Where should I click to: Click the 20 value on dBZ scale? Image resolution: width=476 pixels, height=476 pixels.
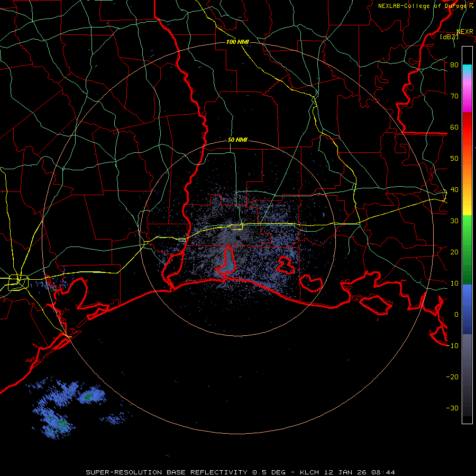(x=454, y=252)
